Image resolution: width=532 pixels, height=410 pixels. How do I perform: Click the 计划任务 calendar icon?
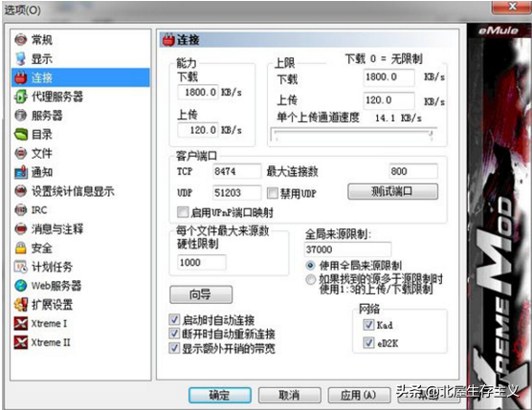21,267
